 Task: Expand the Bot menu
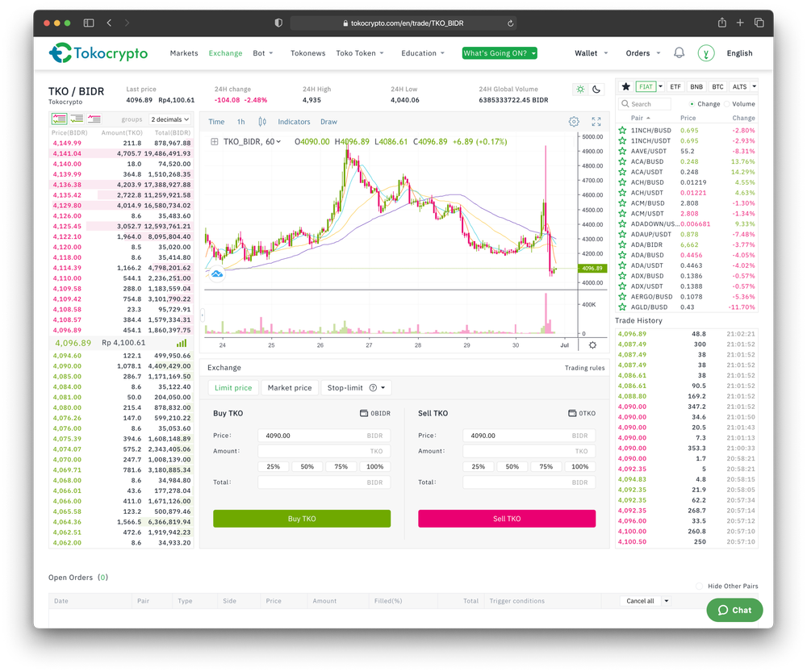point(263,53)
